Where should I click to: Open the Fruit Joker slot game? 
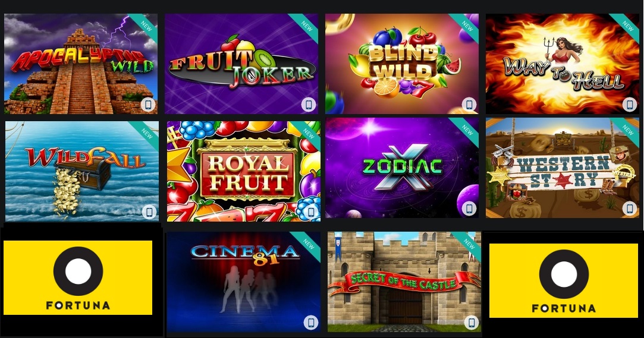(241, 64)
